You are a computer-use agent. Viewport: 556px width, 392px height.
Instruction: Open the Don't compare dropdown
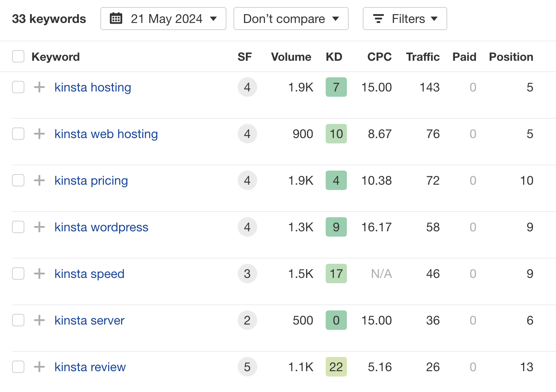coord(291,19)
